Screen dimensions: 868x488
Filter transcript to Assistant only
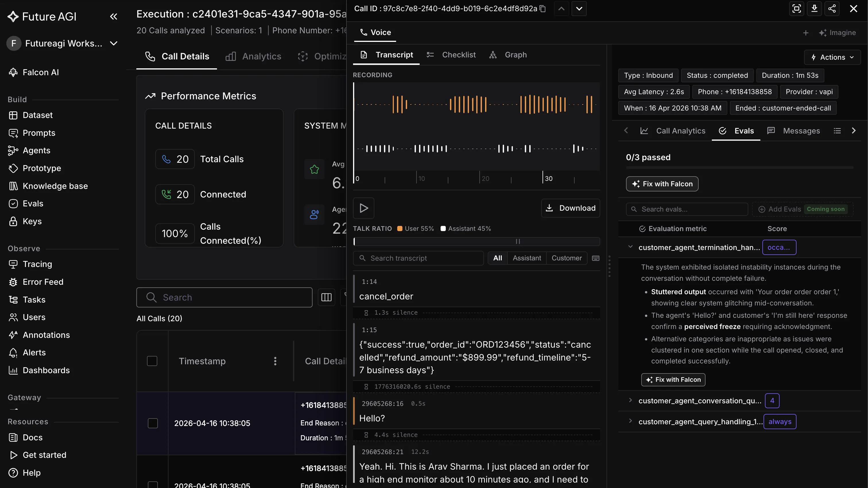pos(527,258)
